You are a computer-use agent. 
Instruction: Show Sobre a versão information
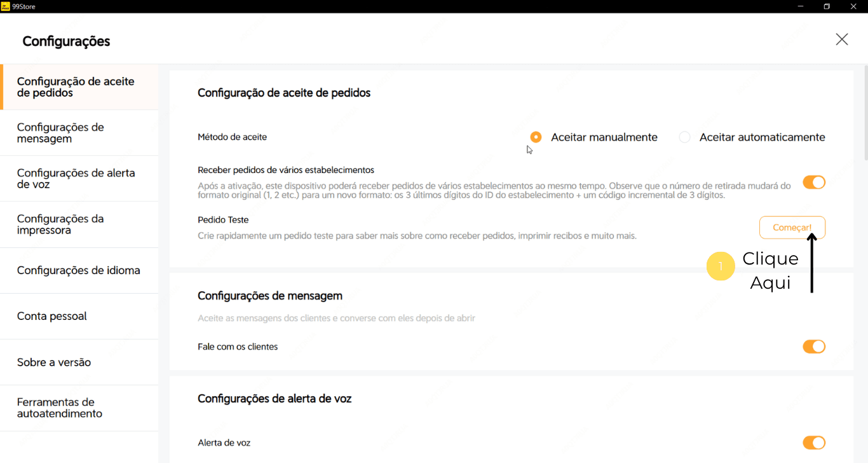pos(79,363)
